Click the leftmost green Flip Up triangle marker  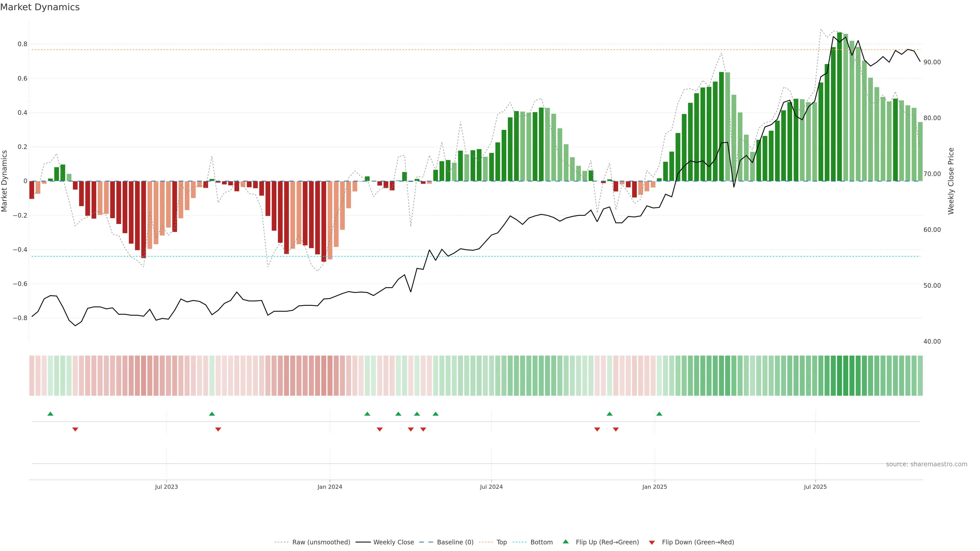pyautogui.click(x=50, y=414)
